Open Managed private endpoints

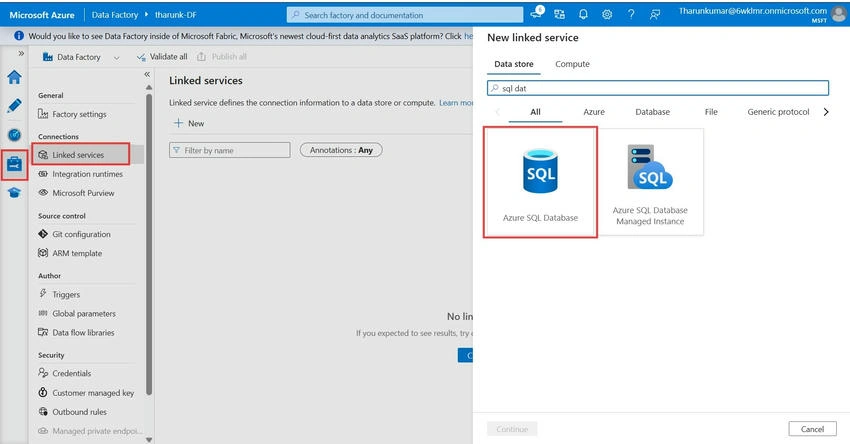(x=96, y=431)
